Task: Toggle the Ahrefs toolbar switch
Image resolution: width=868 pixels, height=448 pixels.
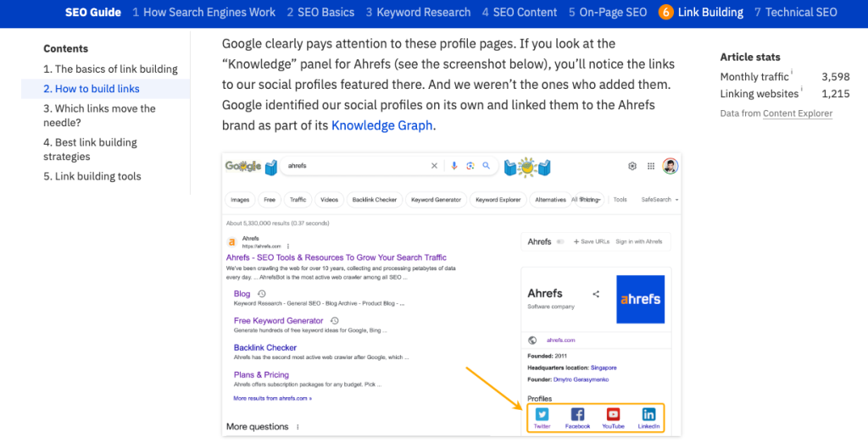Action: click(x=561, y=241)
